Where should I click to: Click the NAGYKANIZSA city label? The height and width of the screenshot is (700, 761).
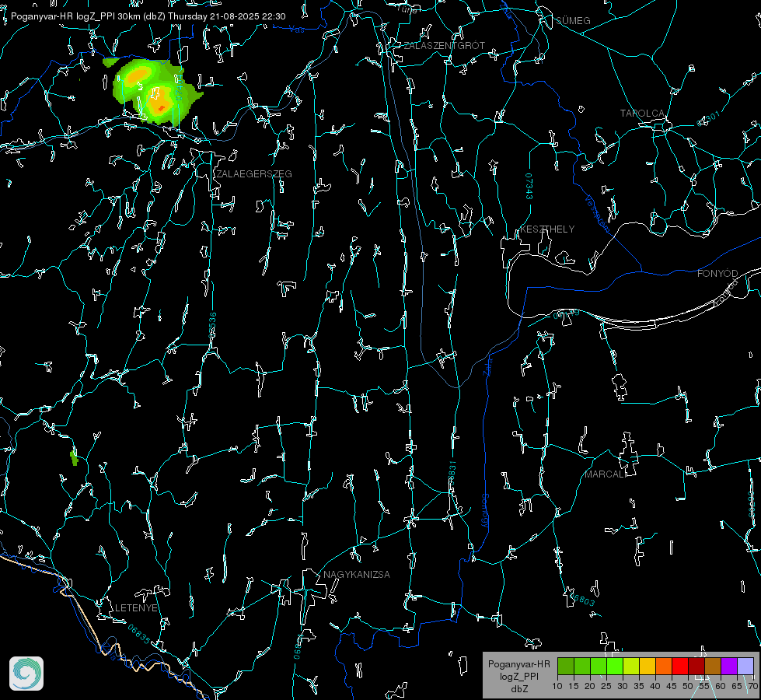357,574
